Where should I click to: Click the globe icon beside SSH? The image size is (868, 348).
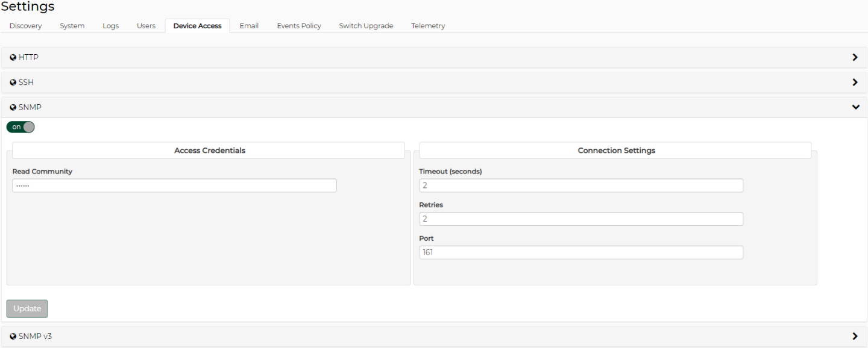click(13, 82)
